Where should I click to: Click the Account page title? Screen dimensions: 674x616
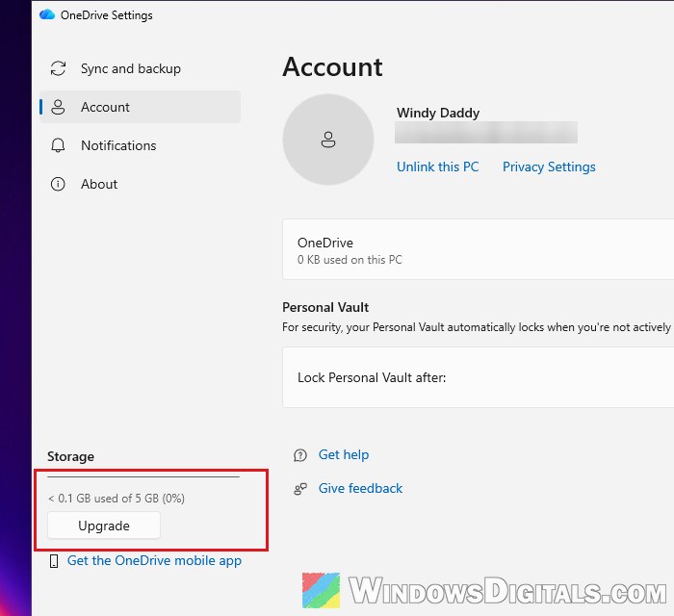tap(332, 67)
